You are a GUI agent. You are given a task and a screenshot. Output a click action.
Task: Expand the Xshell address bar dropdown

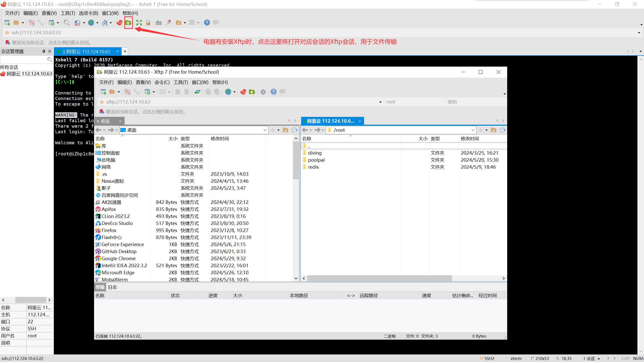point(639,33)
